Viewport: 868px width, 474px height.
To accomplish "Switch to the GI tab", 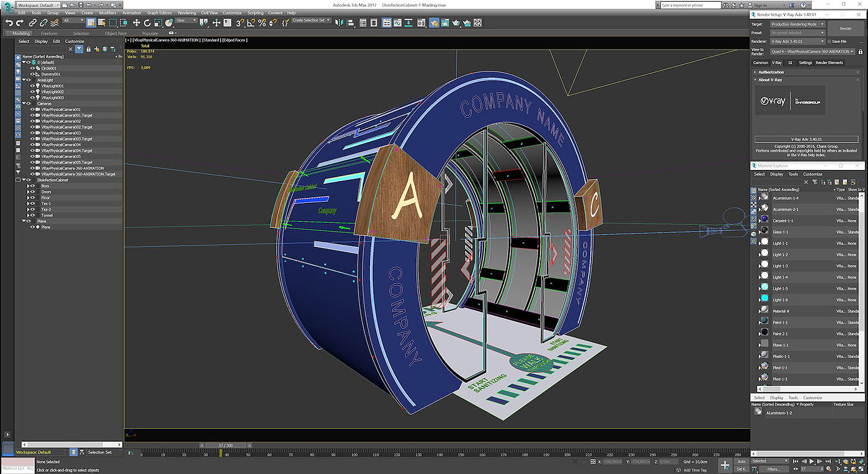I will pyautogui.click(x=790, y=63).
